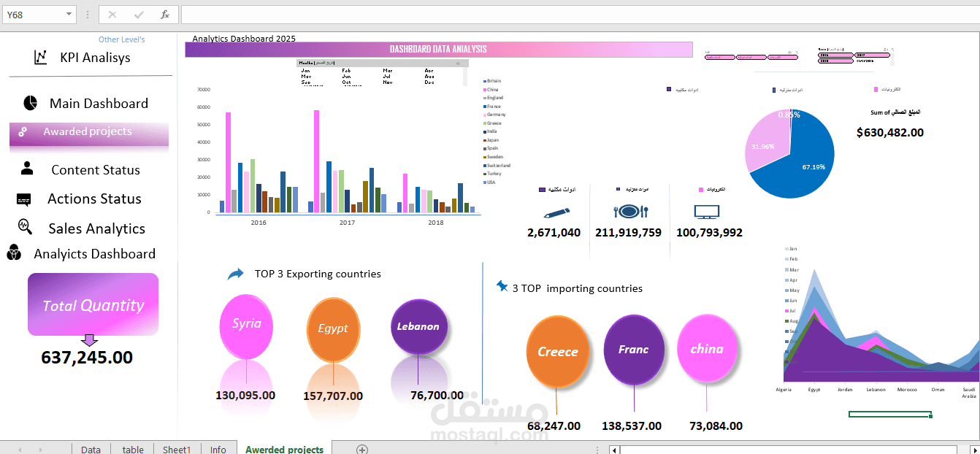Click the gears icon on Awarded projects

click(x=23, y=132)
